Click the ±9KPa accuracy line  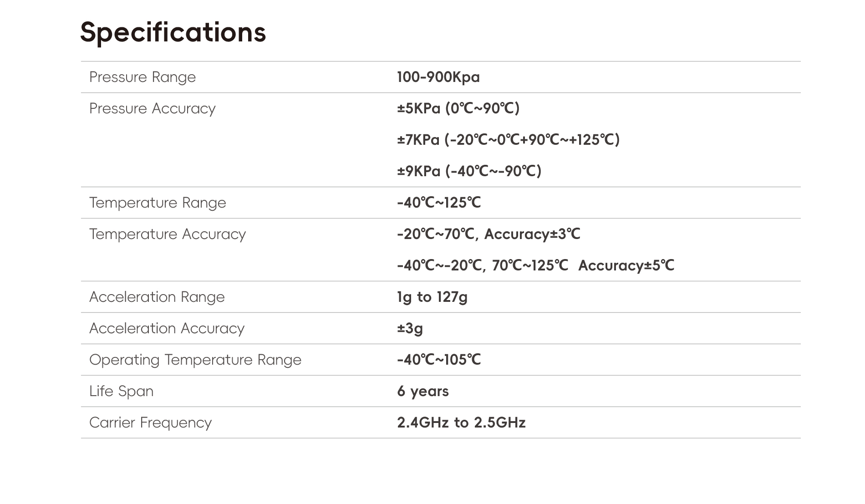[469, 171]
